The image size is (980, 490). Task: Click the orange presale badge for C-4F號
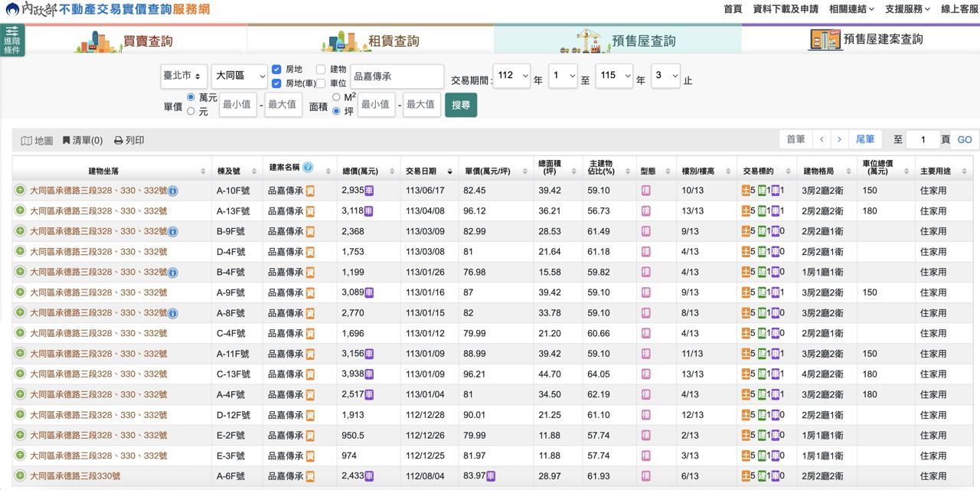tap(310, 333)
